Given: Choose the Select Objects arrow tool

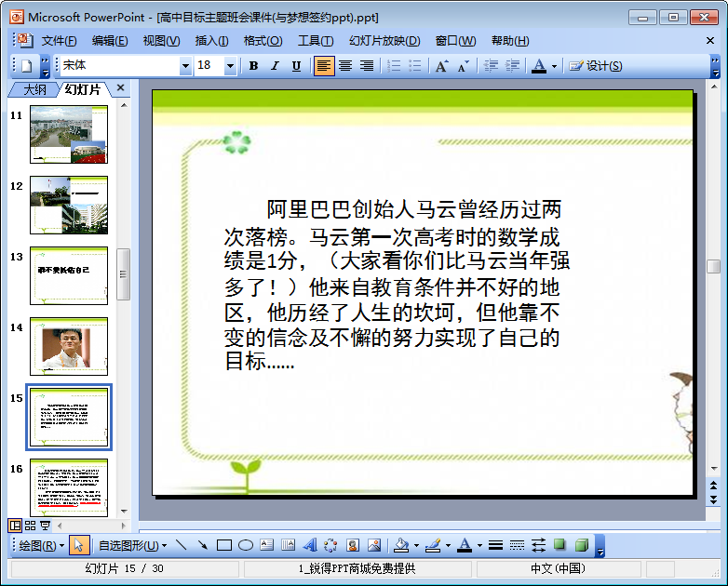Looking at the screenshot, I should (78, 545).
